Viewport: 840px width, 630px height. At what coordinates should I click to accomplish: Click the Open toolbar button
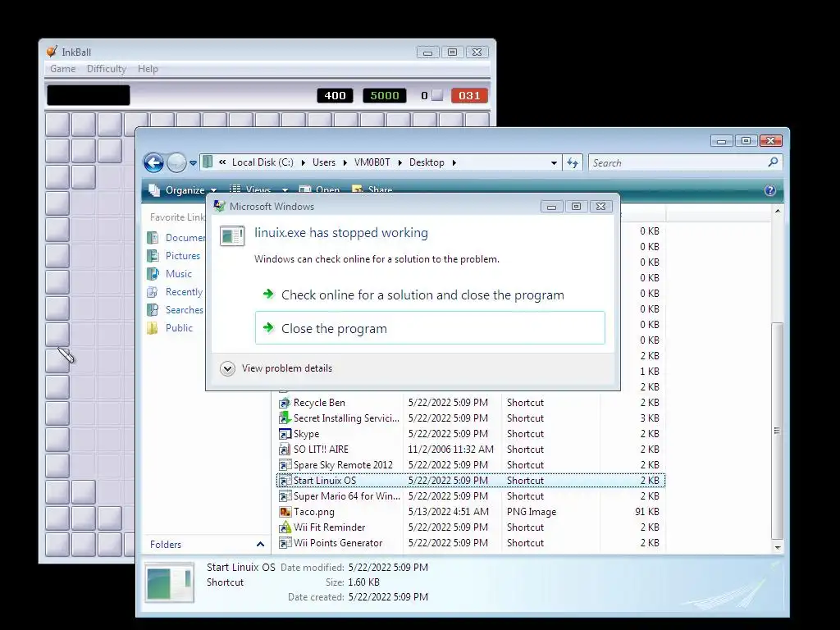click(319, 189)
